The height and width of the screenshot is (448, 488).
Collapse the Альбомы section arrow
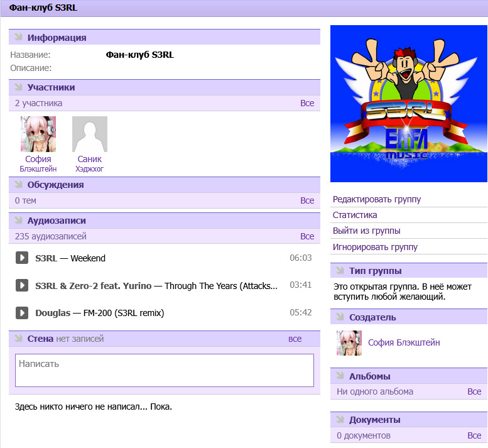point(340,376)
